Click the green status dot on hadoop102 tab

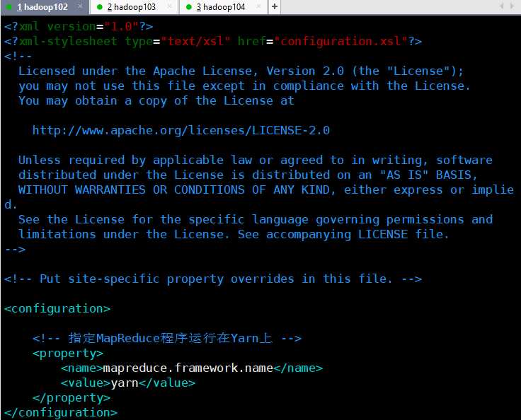pos(9,7)
